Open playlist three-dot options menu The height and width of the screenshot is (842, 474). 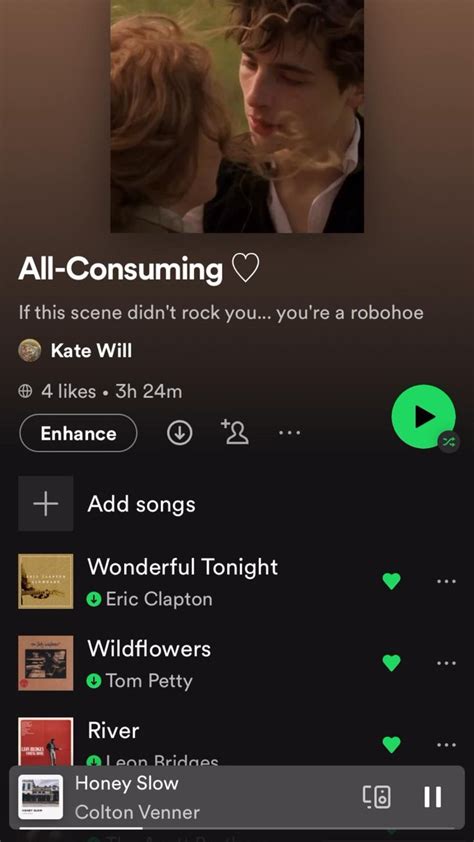tap(290, 433)
